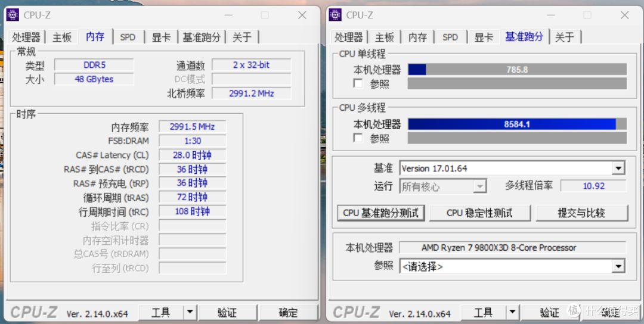Click the 本机处理器 AMD Ryzen 7 9800X3D field

point(513,248)
